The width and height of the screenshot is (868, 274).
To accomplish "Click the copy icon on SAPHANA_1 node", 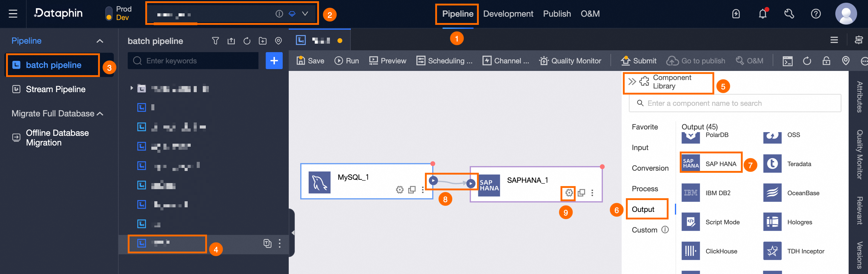I will [x=581, y=193].
